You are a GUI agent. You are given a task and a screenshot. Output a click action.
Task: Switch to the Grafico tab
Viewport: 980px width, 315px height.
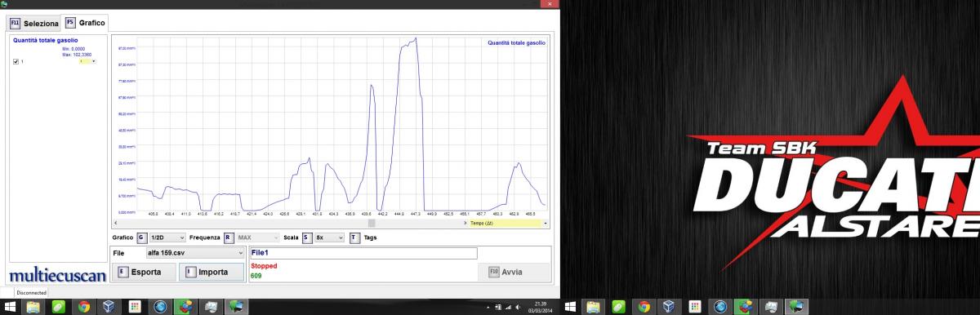point(86,23)
